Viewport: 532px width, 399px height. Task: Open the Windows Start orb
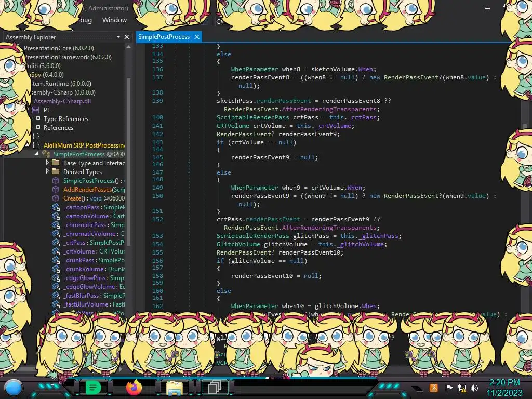click(13, 388)
